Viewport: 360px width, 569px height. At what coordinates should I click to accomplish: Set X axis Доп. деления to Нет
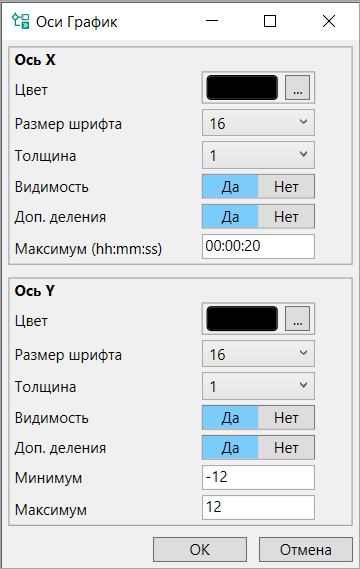coord(286,217)
